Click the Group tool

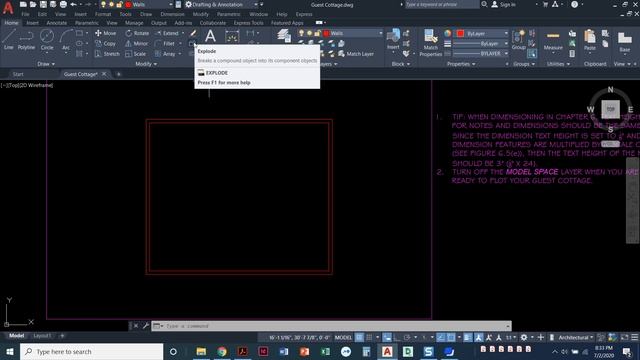(x=518, y=40)
